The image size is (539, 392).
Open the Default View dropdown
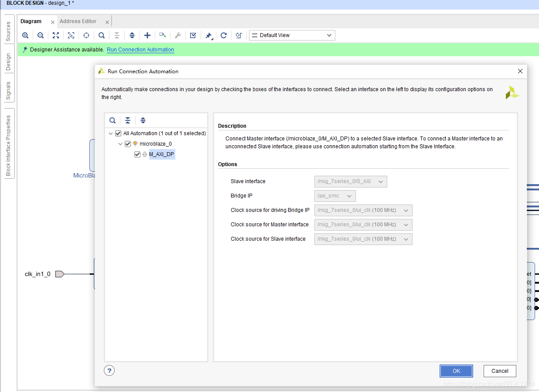(292, 35)
